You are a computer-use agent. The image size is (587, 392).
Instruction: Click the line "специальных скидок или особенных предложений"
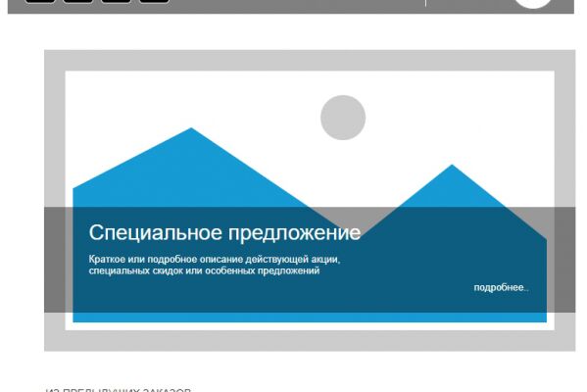pos(204,270)
